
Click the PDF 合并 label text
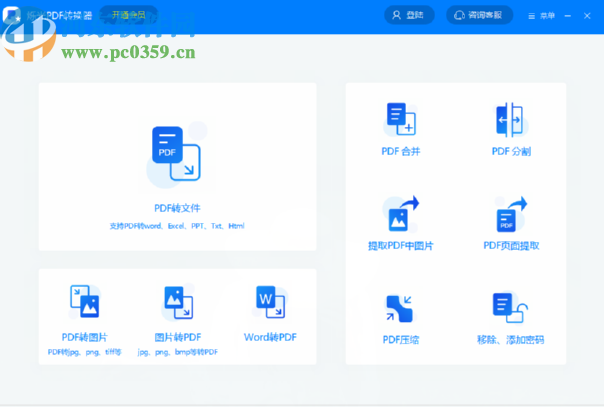tap(401, 151)
